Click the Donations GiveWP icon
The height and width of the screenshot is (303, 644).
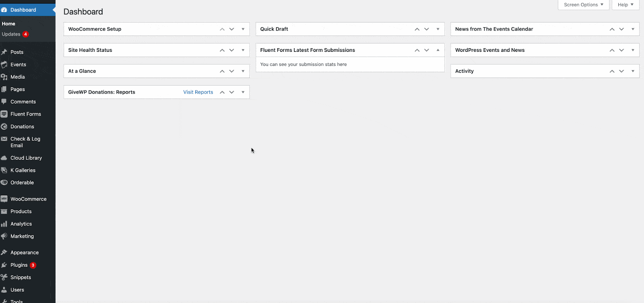pos(4,127)
